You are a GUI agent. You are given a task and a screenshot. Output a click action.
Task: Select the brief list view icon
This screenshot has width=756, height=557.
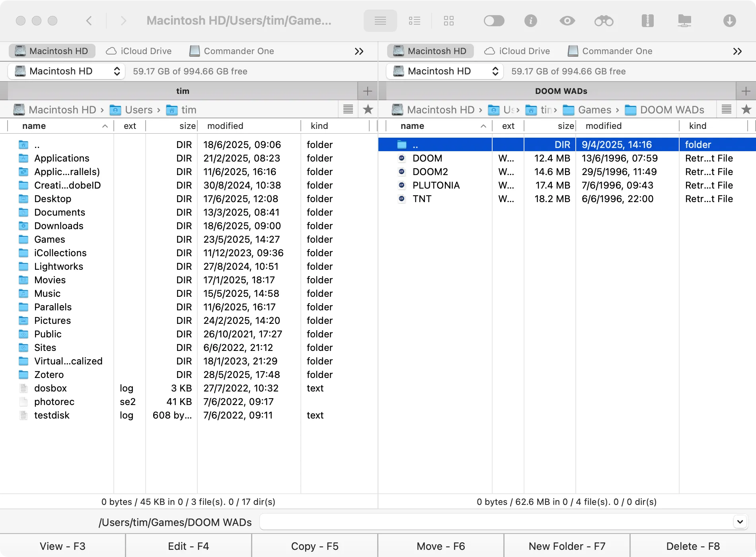[x=415, y=21]
